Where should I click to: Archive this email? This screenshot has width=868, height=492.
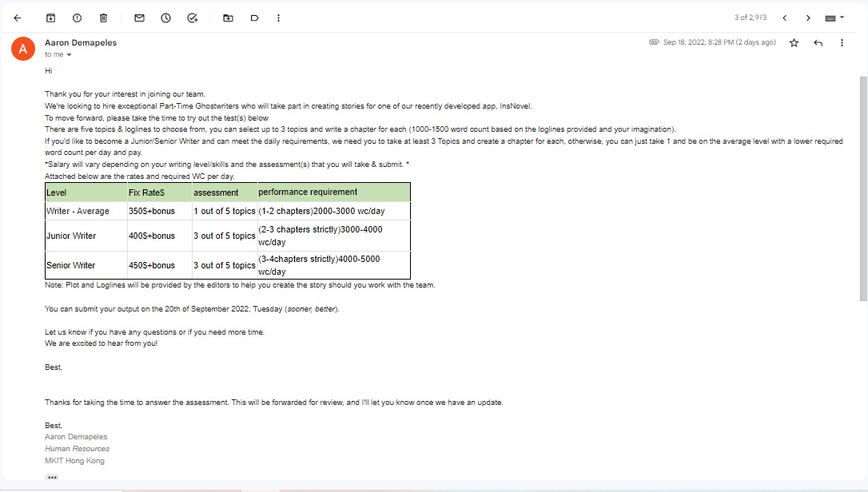coord(50,18)
